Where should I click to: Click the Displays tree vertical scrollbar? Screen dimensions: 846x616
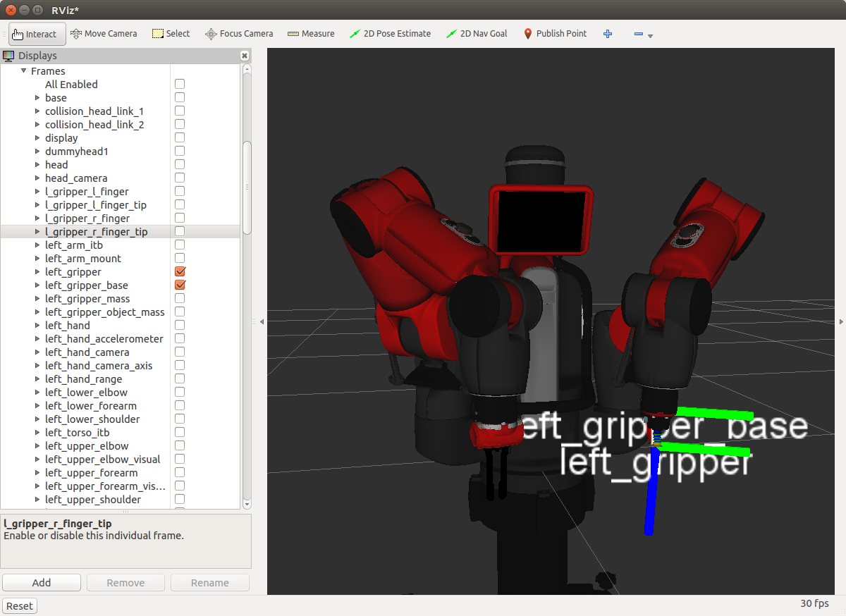point(247,188)
